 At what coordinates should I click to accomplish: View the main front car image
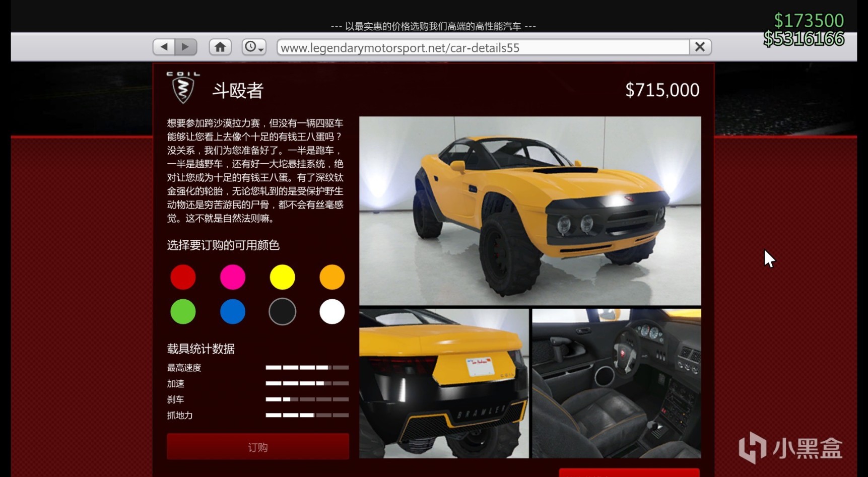(530, 211)
